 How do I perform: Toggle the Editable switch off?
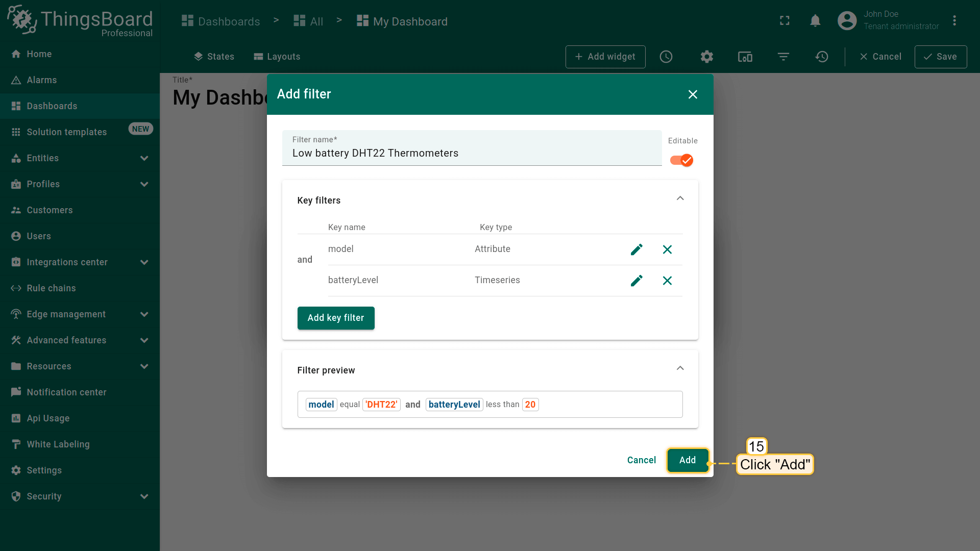point(682,160)
